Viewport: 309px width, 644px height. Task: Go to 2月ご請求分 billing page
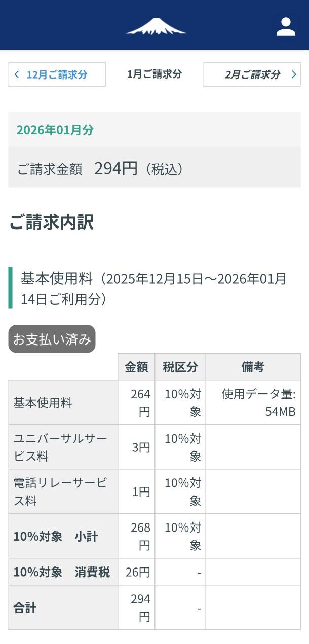[x=252, y=74]
